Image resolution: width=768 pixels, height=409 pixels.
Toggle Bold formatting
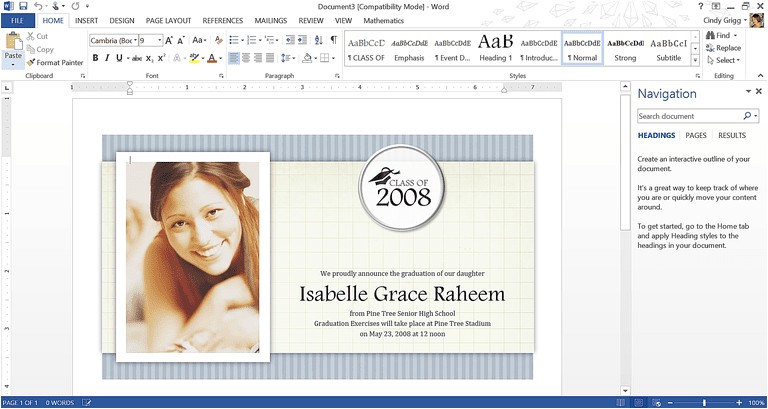(95, 58)
